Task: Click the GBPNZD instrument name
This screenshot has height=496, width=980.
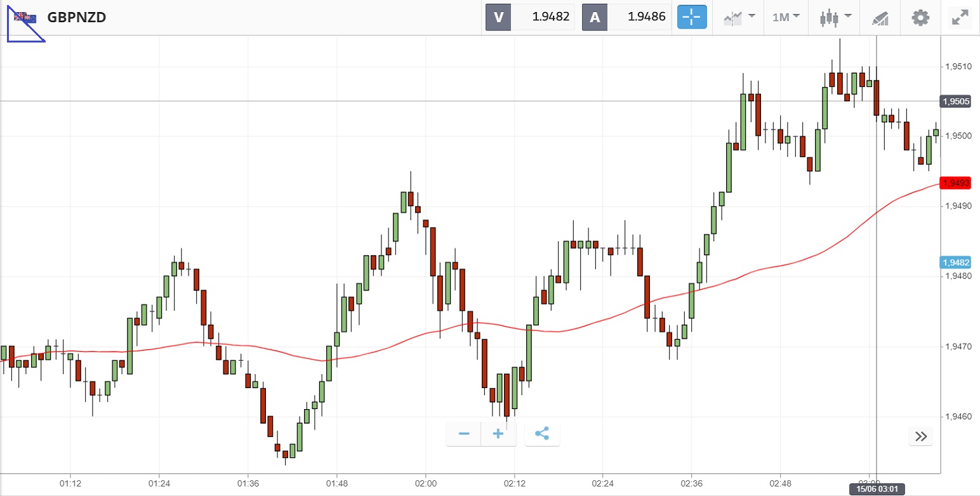Action: click(77, 17)
